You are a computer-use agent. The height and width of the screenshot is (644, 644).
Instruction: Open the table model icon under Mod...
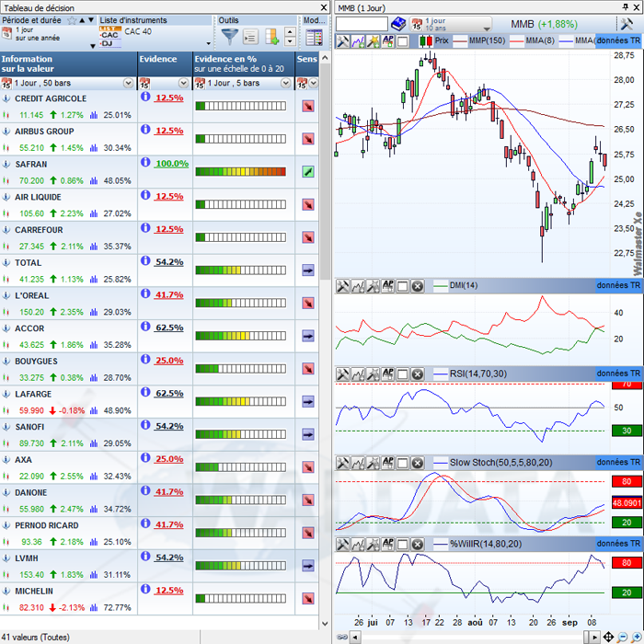(315, 38)
